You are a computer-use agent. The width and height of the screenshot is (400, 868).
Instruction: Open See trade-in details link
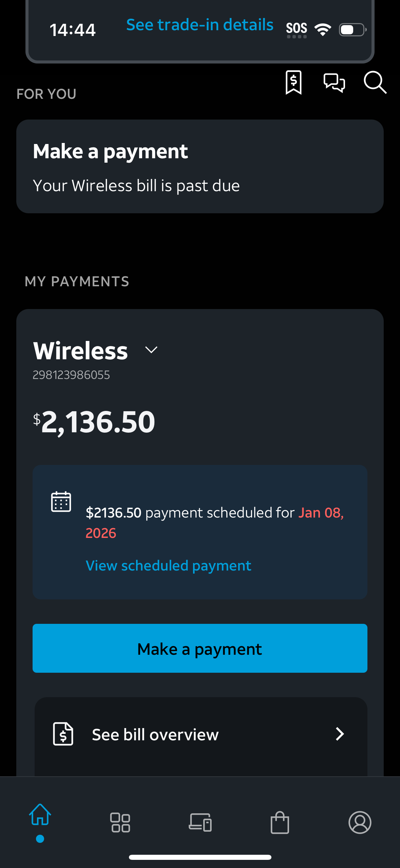(x=200, y=25)
